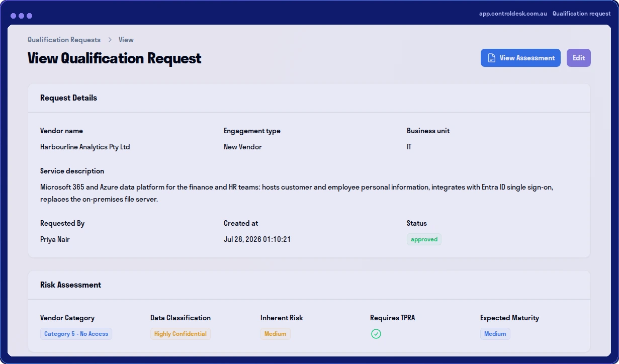Click the created date Jul 28, 2026 01:10:21
The image size is (619, 364).
point(257,239)
